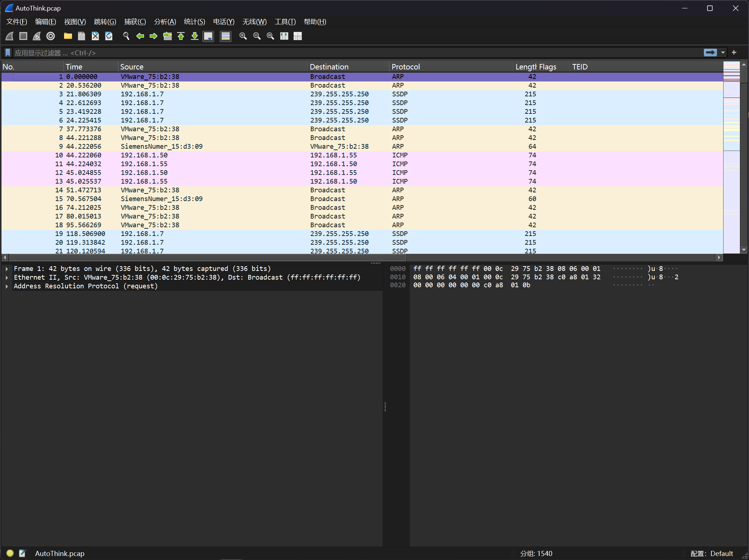Zoom in main window text
This screenshot has height=560, width=749.
coord(243,36)
